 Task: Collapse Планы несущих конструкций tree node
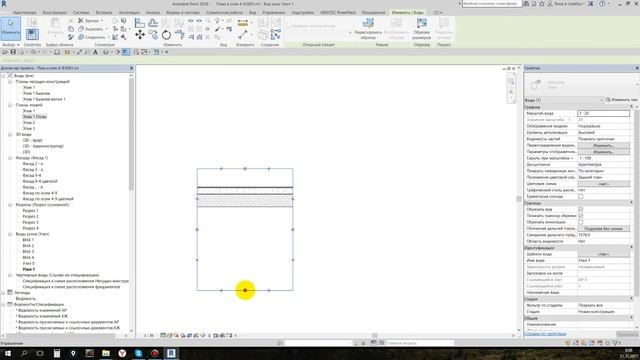click(x=10, y=82)
